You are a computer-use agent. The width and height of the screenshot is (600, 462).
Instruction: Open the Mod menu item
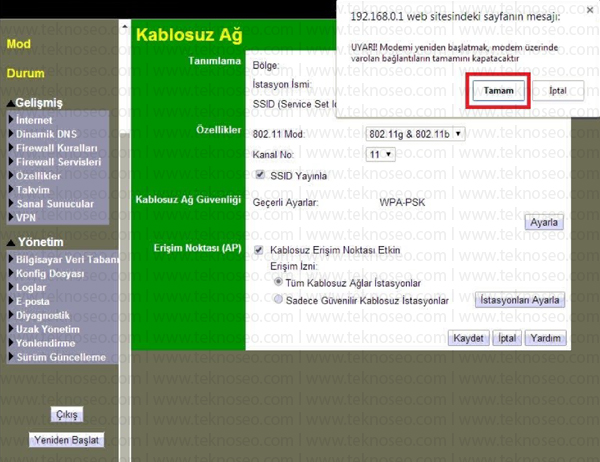(18, 44)
